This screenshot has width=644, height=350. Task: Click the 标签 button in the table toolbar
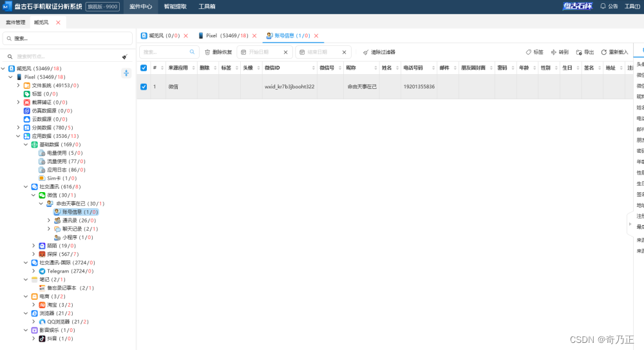point(535,52)
